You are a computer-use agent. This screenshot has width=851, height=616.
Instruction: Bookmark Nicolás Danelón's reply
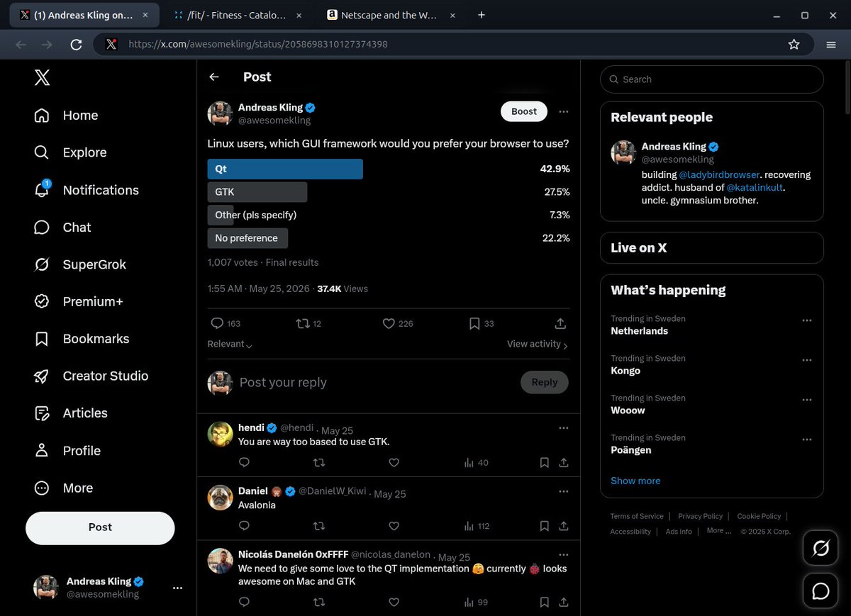pos(545,603)
